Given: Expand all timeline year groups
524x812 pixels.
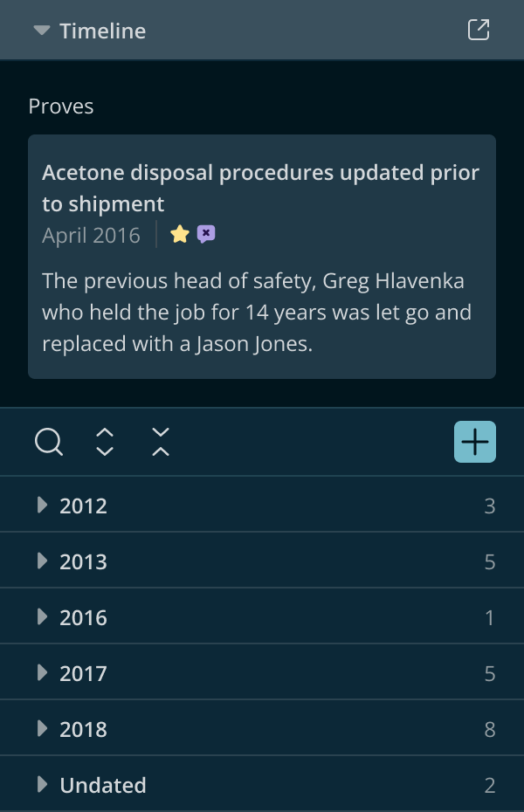Looking at the screenshot, I should [105, 442].
